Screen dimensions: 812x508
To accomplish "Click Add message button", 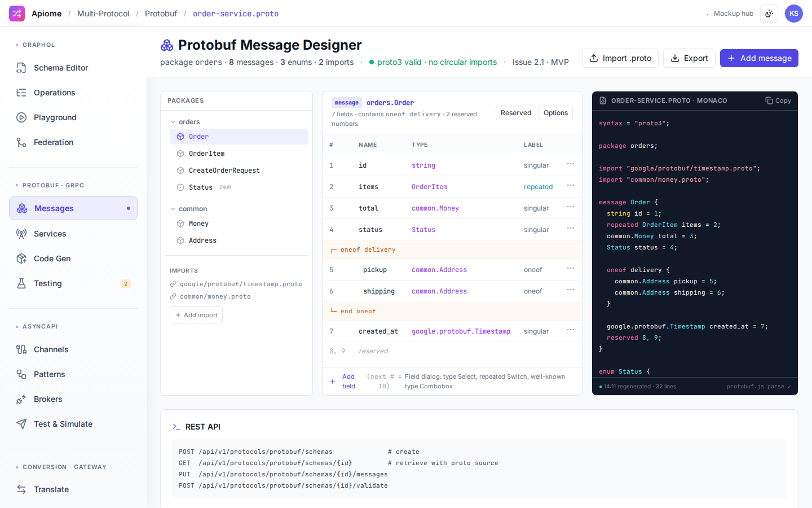I will [759, 58].
